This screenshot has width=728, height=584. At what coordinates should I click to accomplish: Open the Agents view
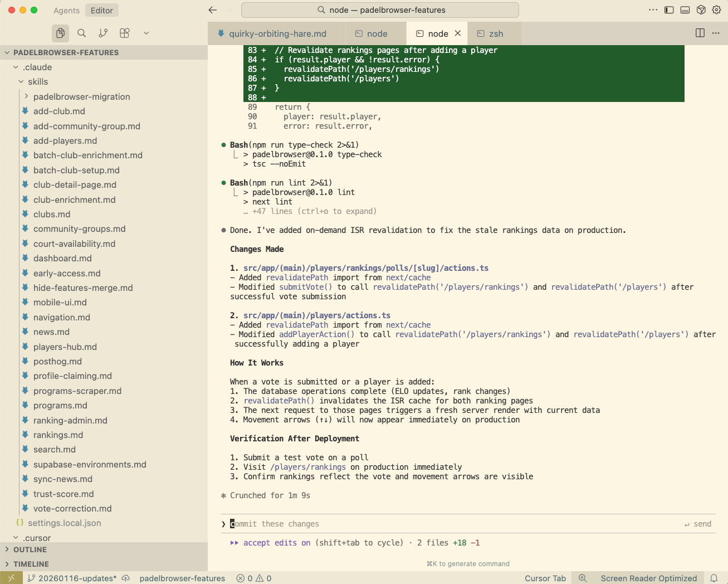pos(66,11)
